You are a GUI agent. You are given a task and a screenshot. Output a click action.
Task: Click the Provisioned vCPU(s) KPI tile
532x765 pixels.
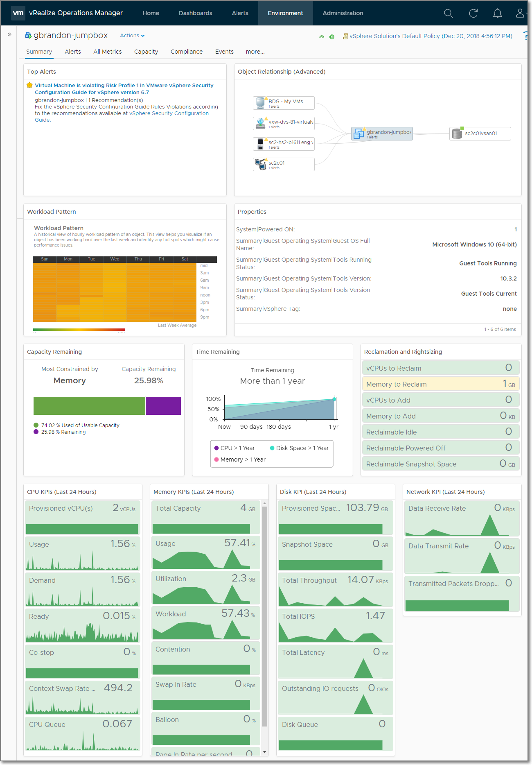pyautogui.click(x=82, y=517)
